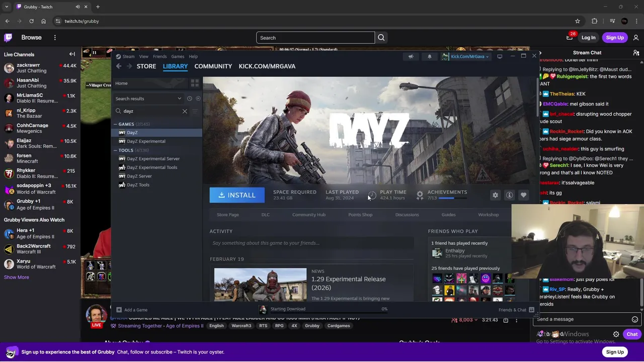The image size is (644, 362).
Task: Go to the browser home page
Action: pyautogui.click(x=43, y=21)
